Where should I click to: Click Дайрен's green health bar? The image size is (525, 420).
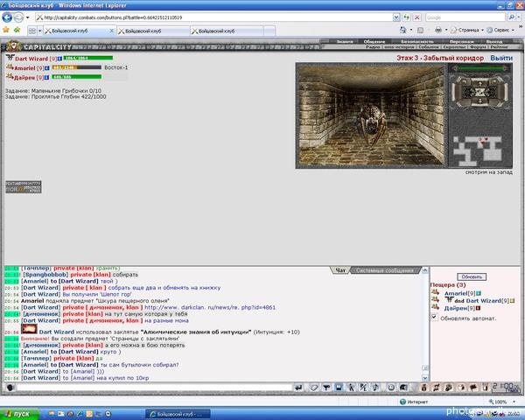pos(77,77)
